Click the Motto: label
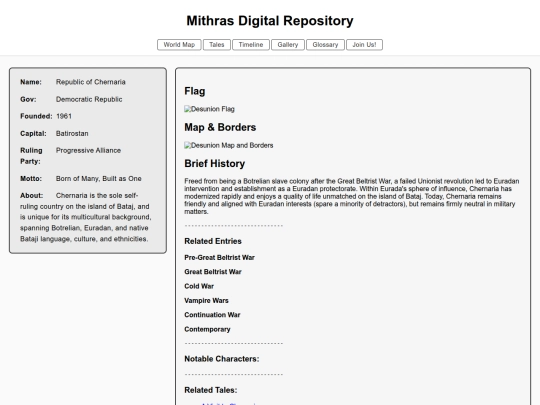540x405 pixels. pos(31,179)
